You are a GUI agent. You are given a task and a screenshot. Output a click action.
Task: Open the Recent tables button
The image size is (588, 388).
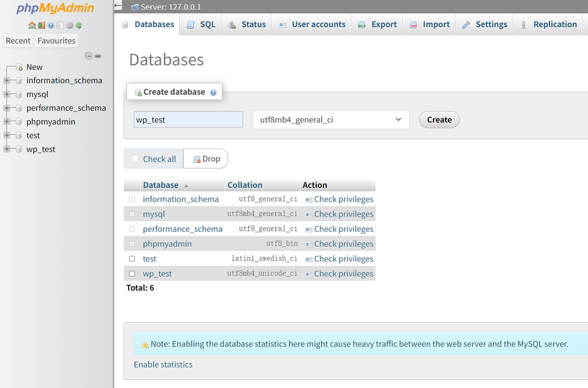point(18,41)
